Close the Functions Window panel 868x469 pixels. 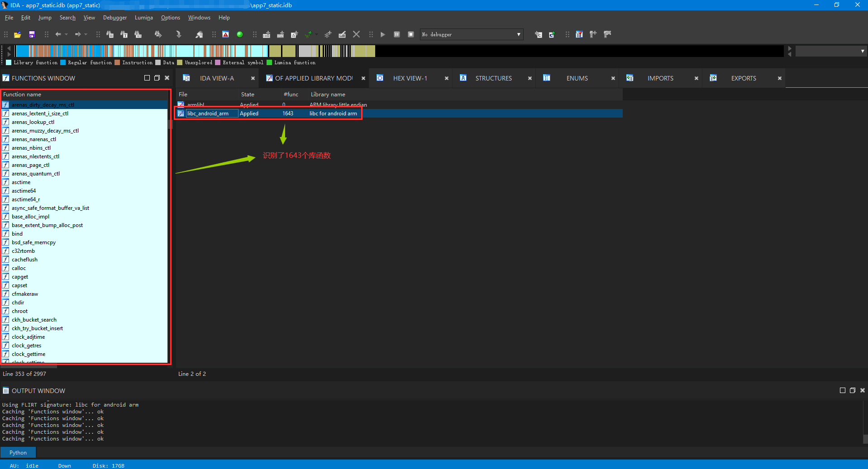coord(167,78)
